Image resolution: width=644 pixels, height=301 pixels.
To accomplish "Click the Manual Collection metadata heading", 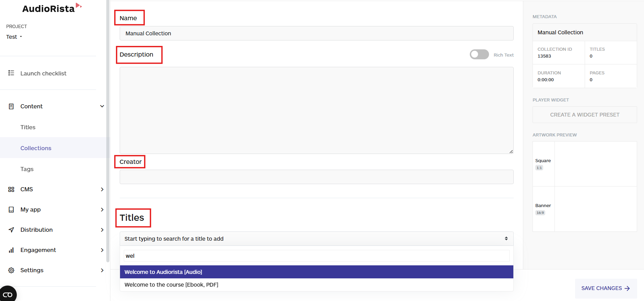I will [560, 32].
